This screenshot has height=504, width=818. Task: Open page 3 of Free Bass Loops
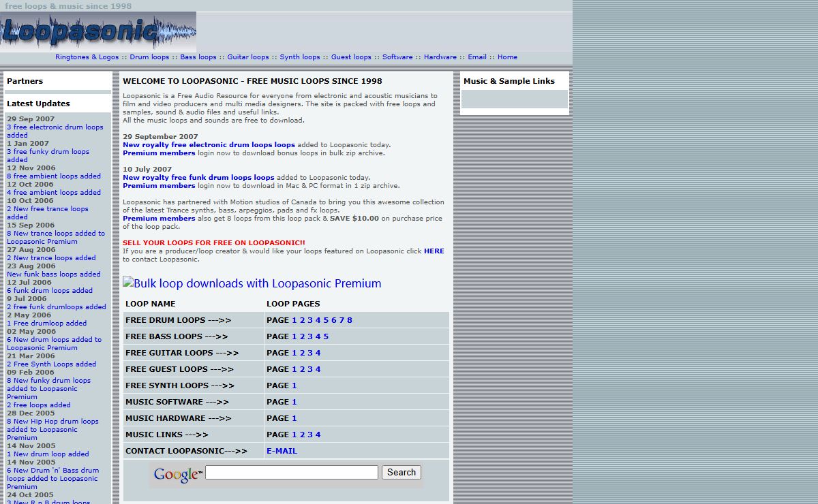[310, 336]
